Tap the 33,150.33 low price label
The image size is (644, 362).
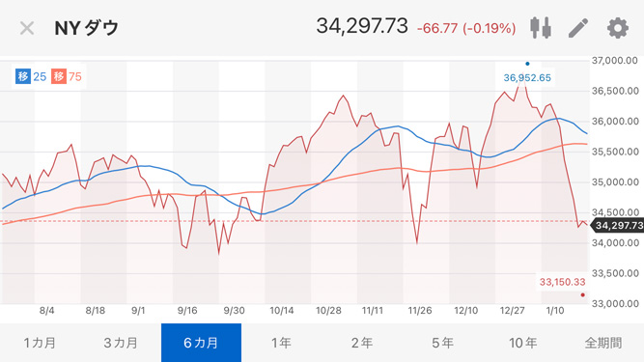[x=562, y=282]
